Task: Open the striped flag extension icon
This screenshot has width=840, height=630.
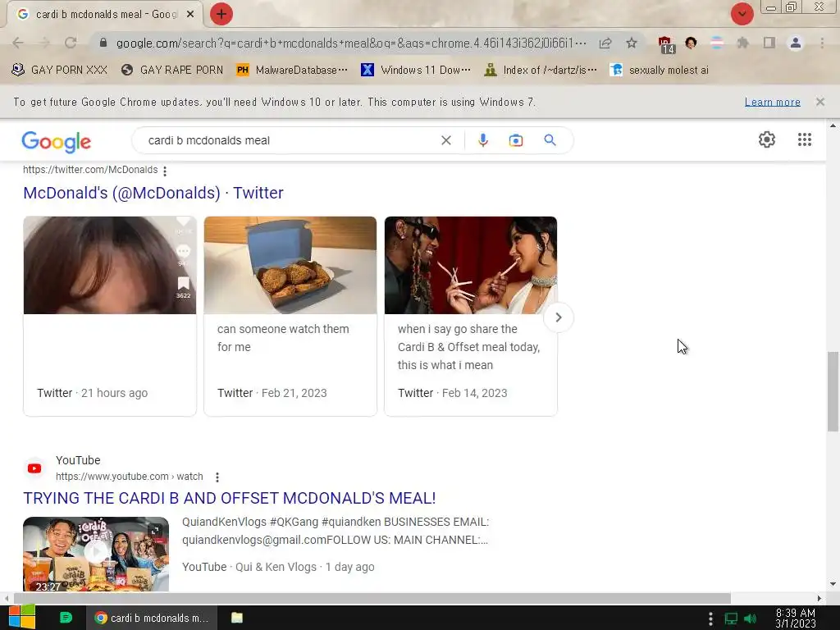Action: (x=717, y=43)
